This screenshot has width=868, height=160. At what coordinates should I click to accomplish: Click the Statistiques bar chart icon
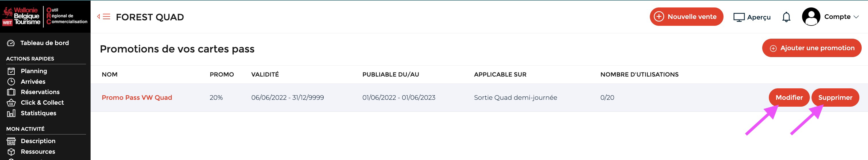pyautogui.click(x=11, y=113)
